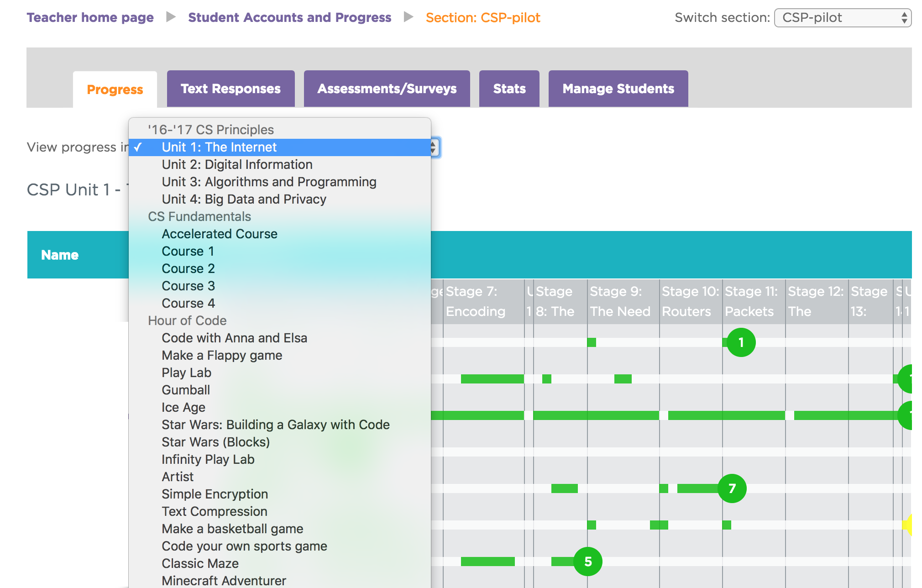The width and height of the screenshot is (922, 588).
Task: Click the green circle numbered 5
Action: click(x=587, y=562)
